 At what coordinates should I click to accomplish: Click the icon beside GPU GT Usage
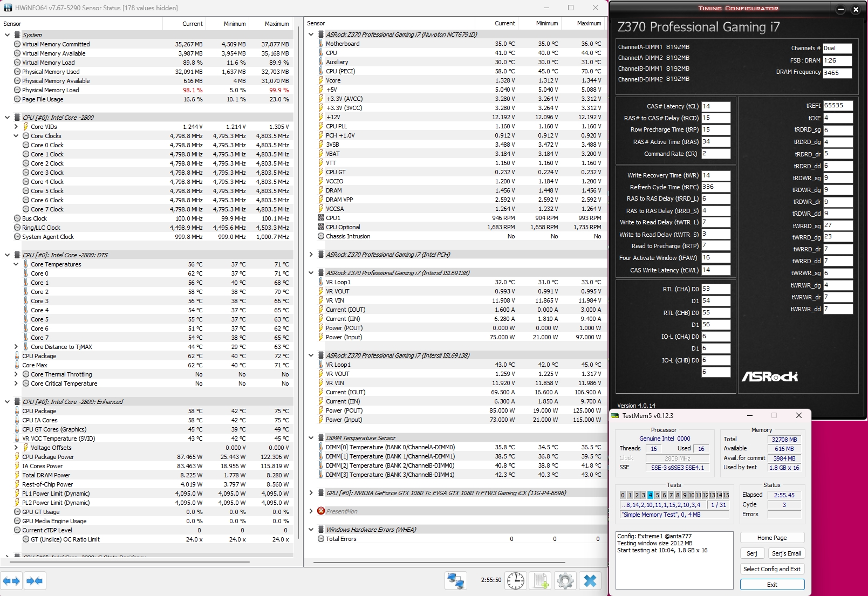click(x=17, y=512)
